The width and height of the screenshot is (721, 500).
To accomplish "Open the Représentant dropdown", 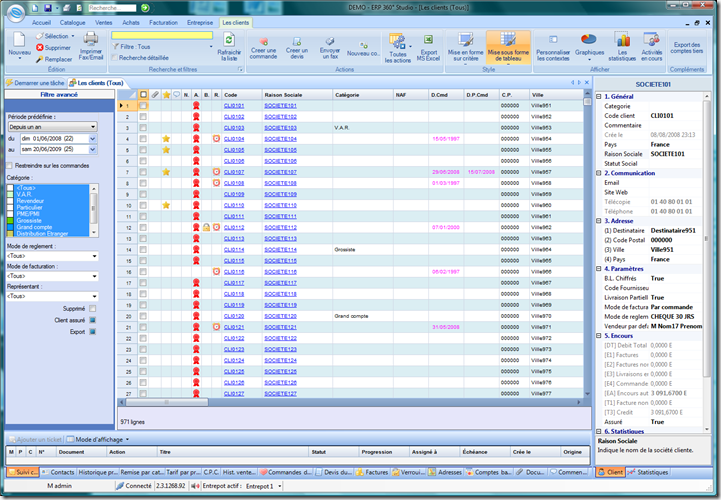I will point(95,296).
